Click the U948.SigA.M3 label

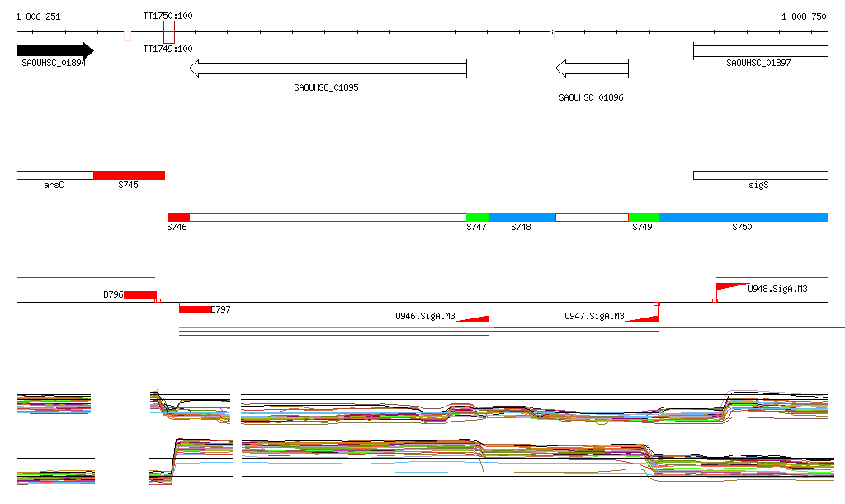(777, 289)
